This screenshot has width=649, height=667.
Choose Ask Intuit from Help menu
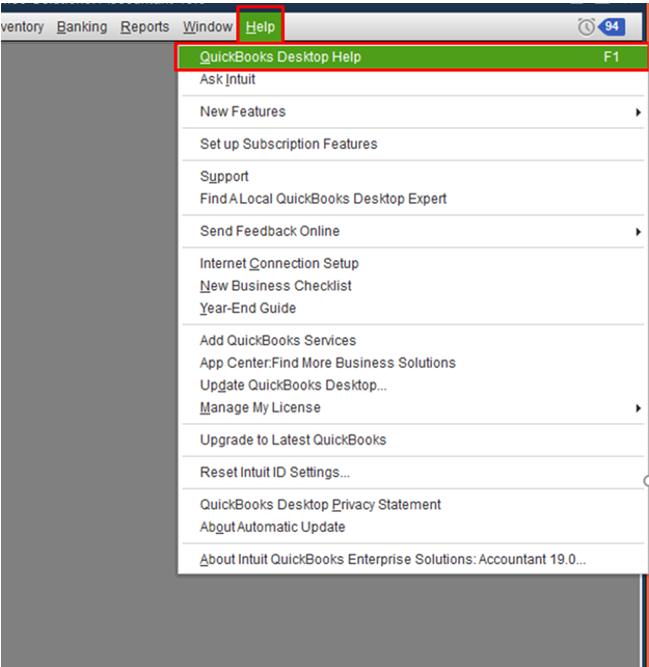pos(412,80)
